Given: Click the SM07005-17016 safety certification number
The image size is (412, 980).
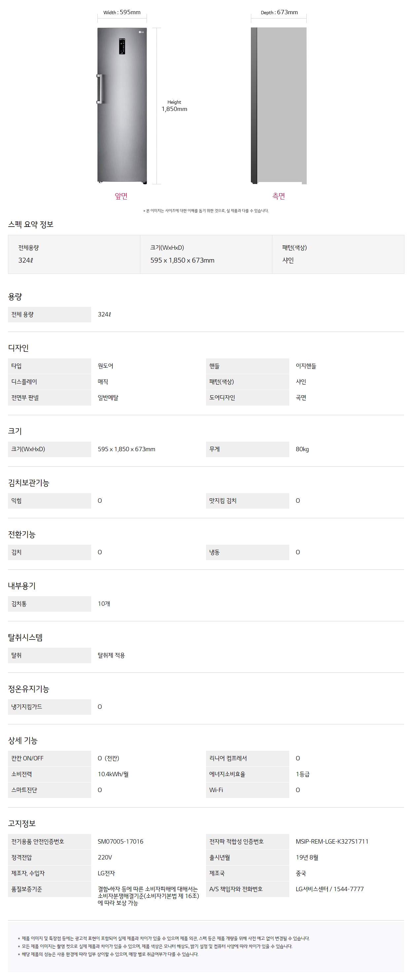Looking at the screenshot, I should coord(120,842).
